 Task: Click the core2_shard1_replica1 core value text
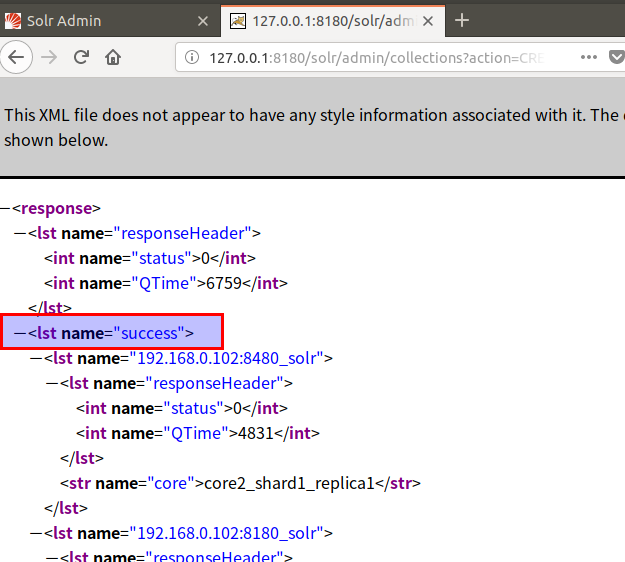coord(289,483)
